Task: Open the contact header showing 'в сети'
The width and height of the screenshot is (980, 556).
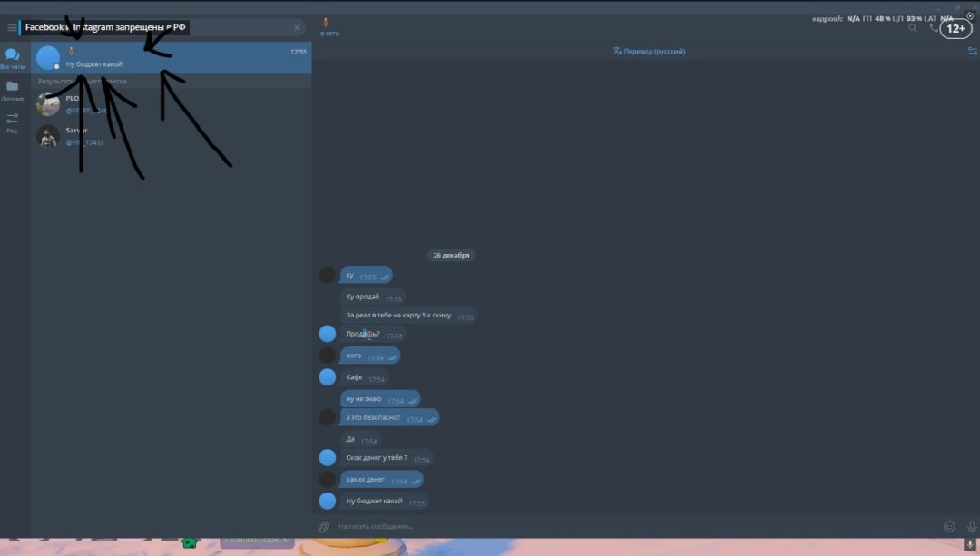Action: tap(330, 28)
